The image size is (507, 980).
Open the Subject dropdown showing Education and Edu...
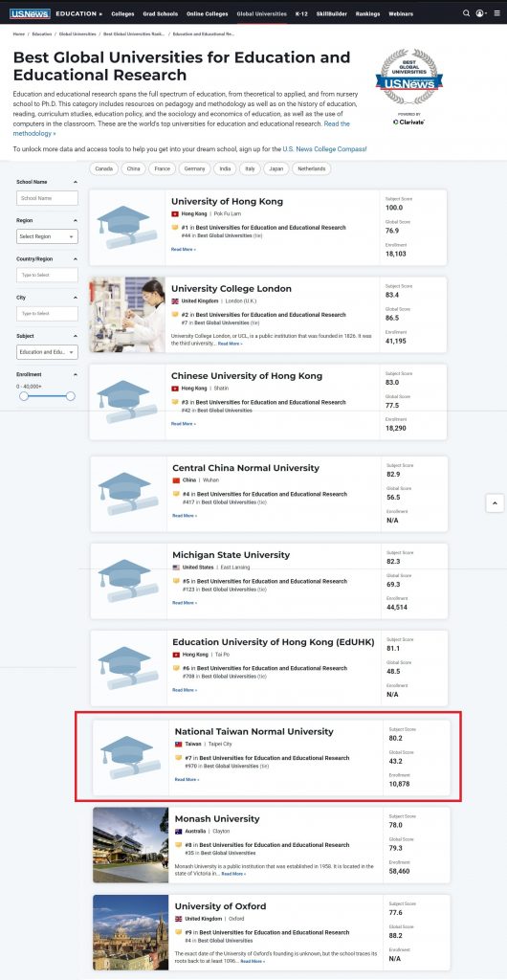click(48, 352)
